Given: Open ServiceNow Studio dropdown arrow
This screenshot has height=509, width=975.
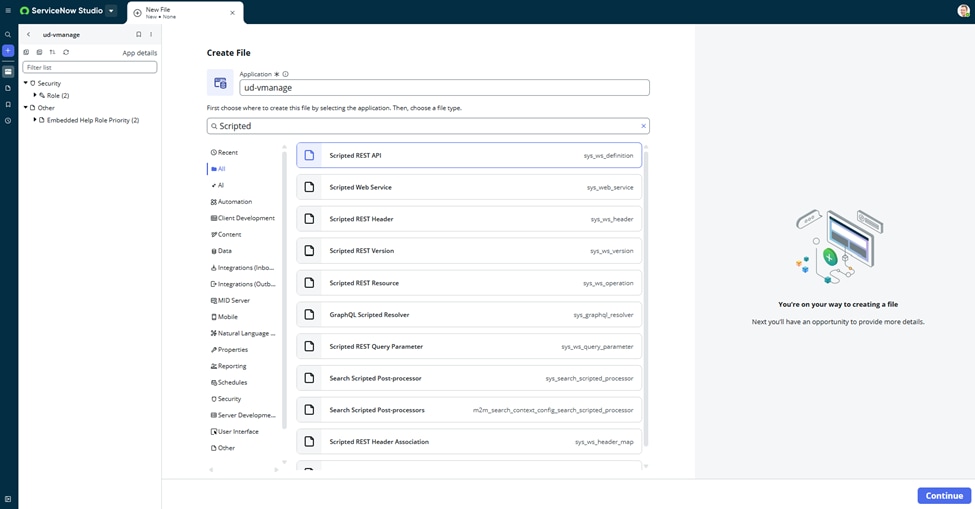Looking at the screenshot, I should (111, 11).
